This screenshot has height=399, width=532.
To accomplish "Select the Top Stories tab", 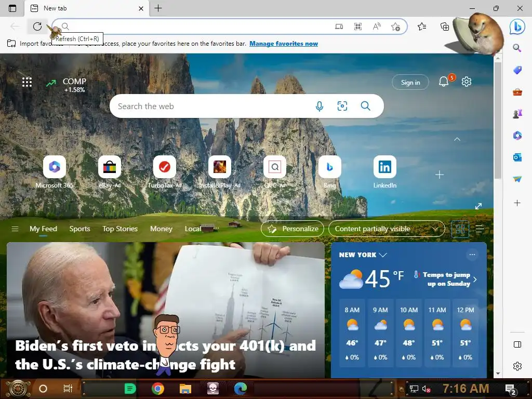I will (120, 229).
